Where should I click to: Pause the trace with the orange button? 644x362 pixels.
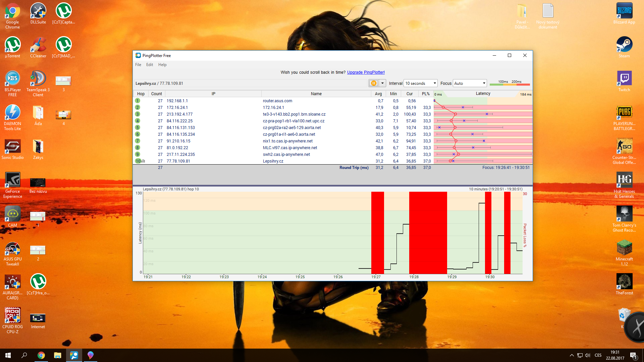(373, 83)
